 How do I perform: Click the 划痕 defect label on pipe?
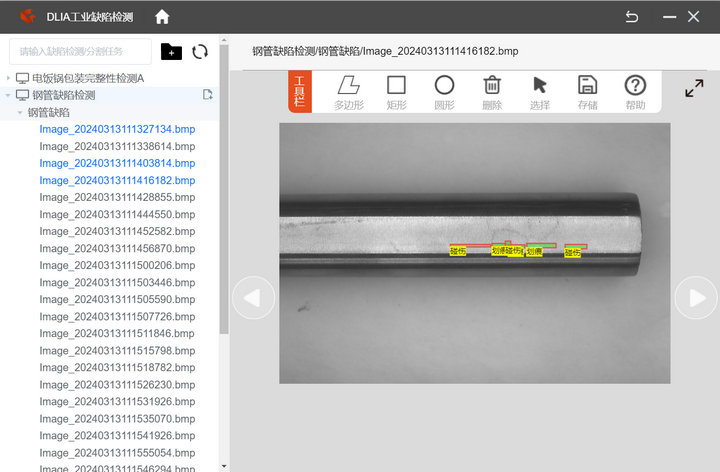click(534, 251)
